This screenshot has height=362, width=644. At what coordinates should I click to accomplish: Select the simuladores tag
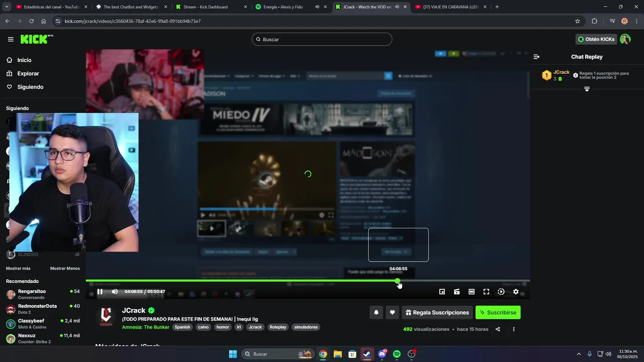(306, 327)
